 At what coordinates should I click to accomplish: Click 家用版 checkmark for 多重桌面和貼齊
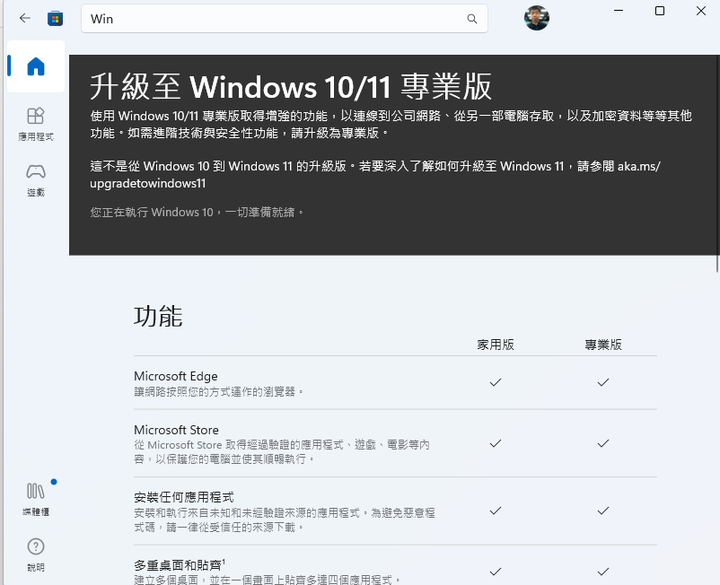coord(495,572)
